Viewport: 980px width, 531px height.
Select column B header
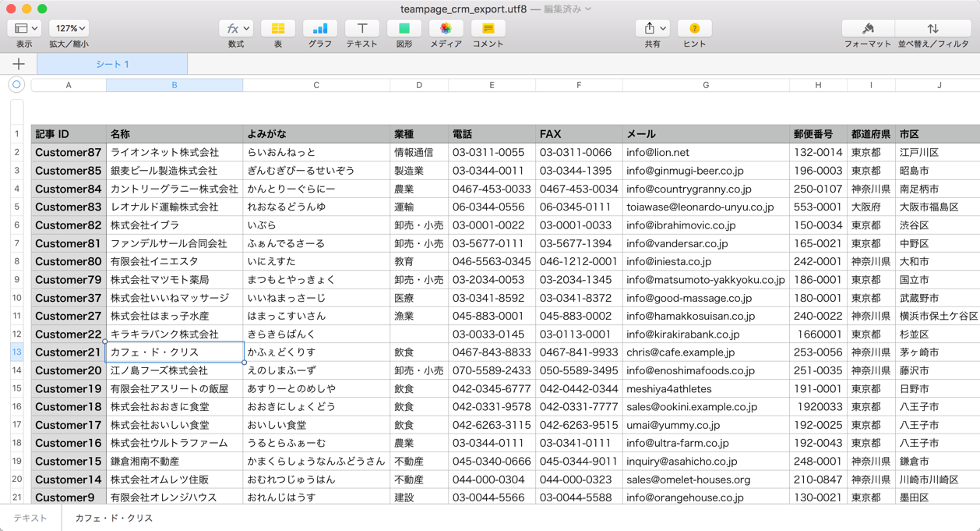click(174, 85)
